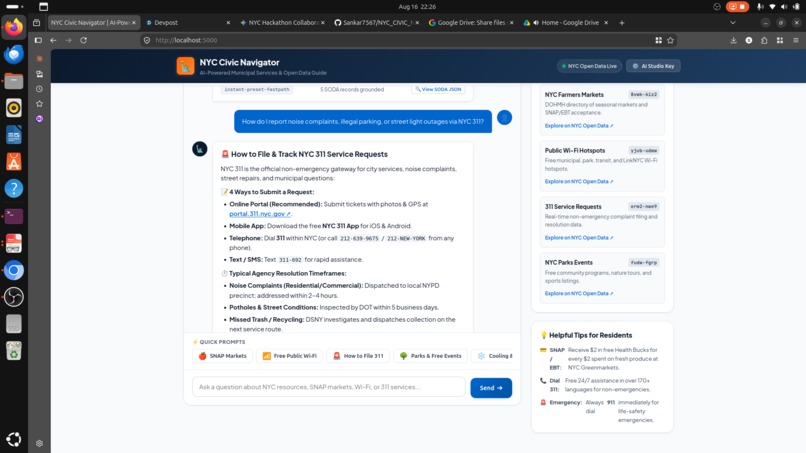Open Firefox from the Ubuntu dock
Screen dimensions: 806x453
coord(14,27)
